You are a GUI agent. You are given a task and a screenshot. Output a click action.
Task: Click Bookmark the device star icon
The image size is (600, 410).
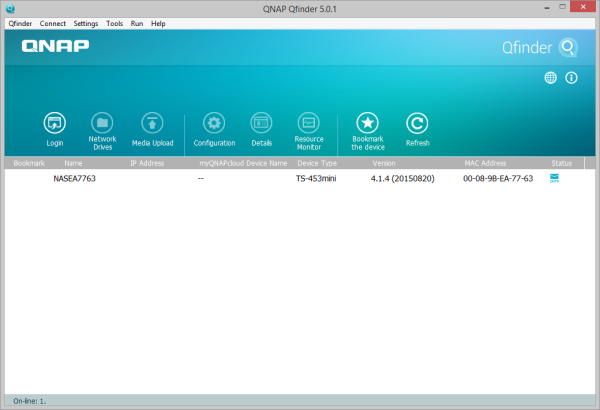(367, 123)
